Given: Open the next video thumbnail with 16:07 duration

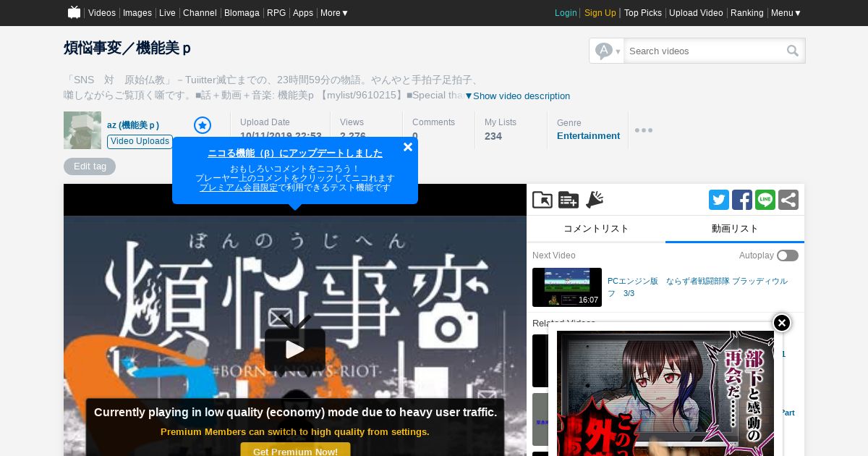Looking at the screenshot, I should (x=567, y=287).
